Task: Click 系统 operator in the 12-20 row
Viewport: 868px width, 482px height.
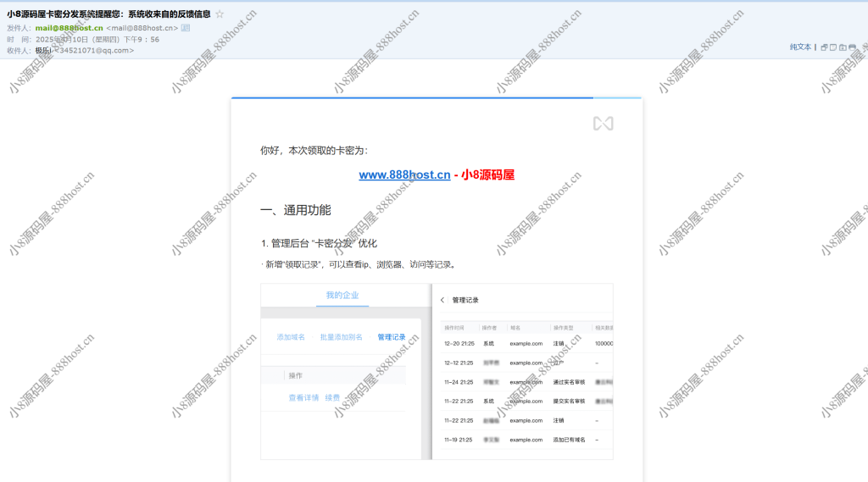Action: (488, 344)
